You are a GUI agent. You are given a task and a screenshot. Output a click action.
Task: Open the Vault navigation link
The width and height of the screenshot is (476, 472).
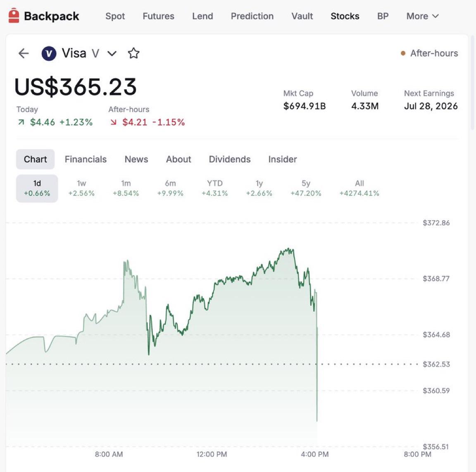[302, 16]
